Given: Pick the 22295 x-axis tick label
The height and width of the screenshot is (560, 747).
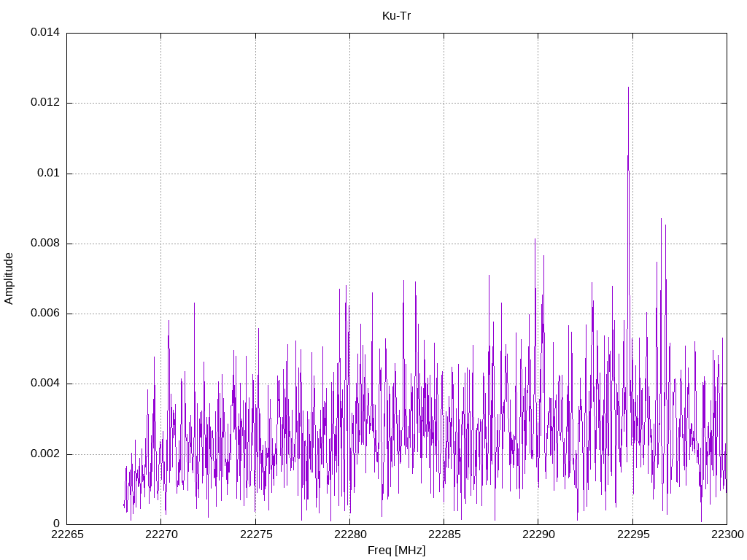Looking at the screenshot, I should (632, 536).
